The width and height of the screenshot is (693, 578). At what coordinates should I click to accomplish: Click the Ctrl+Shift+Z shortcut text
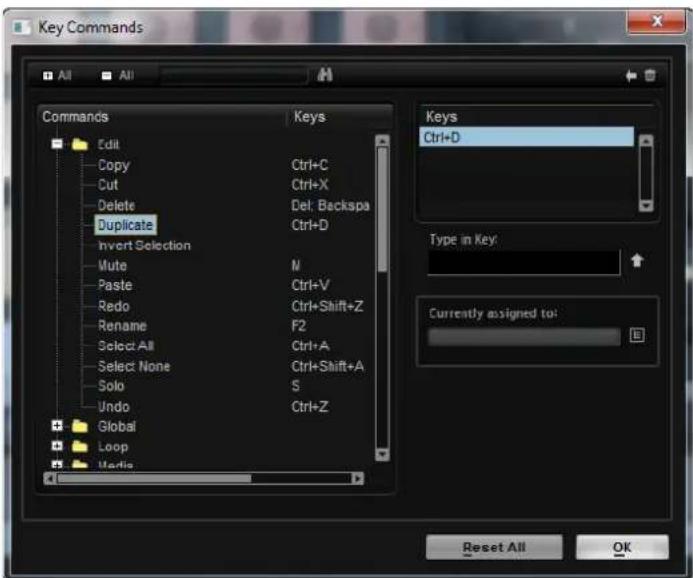[x=327, y=306]
